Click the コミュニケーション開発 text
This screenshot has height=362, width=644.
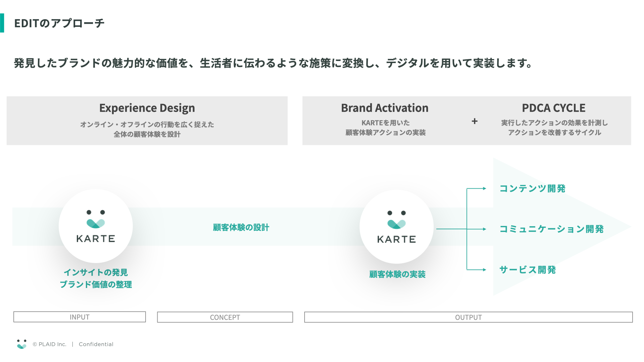coord(551,229)
